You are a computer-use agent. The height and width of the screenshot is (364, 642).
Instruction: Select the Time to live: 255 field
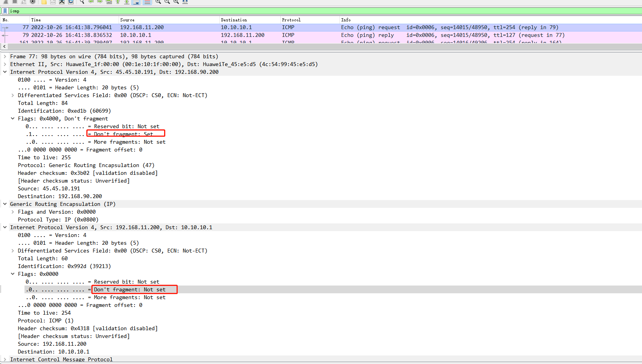44,157
